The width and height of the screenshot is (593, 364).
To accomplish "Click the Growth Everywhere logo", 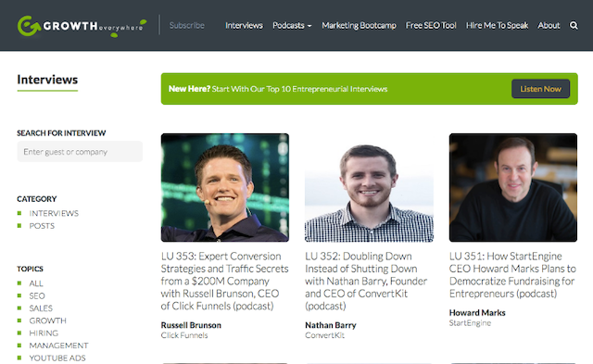I will (x=82, y=26).
